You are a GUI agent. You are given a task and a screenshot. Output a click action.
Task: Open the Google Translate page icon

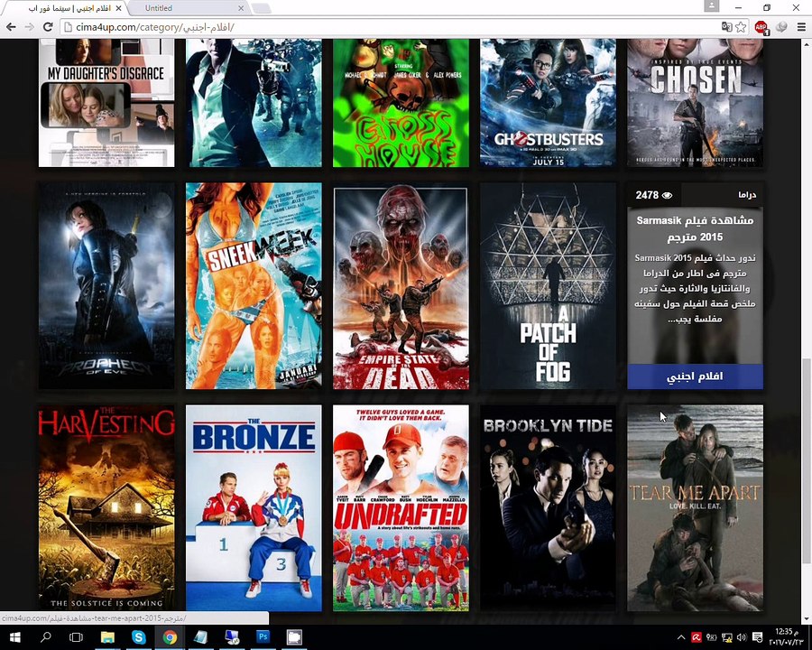pyautogui.click(x=726, y=27)
